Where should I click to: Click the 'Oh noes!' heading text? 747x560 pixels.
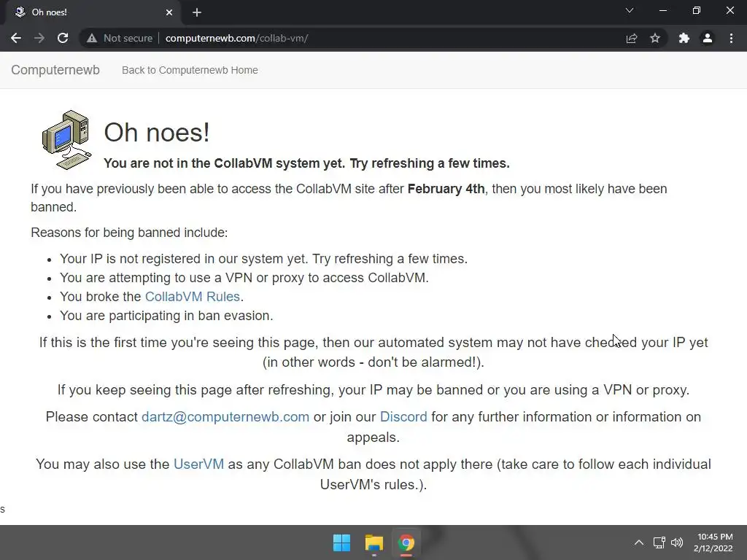coord(157,133)
